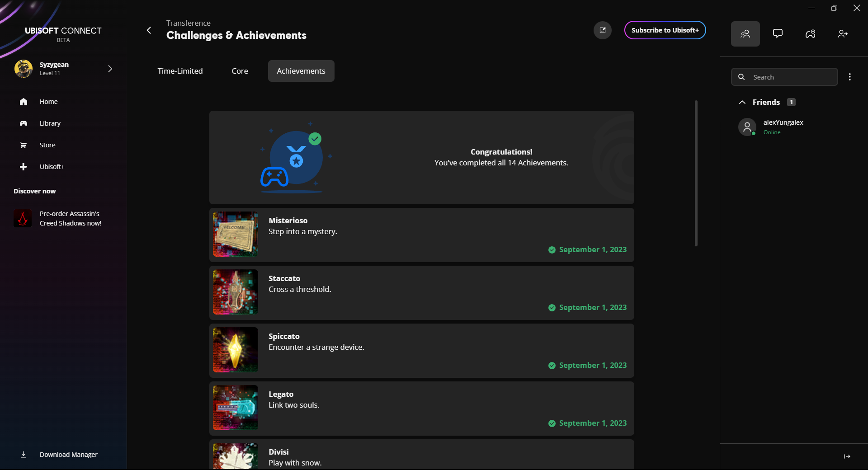Collapse the Friends list section
868x470 pixels.
(742, 102)
